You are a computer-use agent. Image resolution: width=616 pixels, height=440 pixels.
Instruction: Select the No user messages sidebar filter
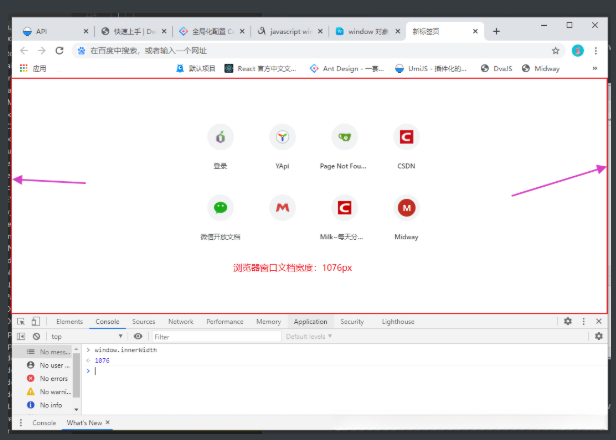pyautogui.click(x=42, y=365)
